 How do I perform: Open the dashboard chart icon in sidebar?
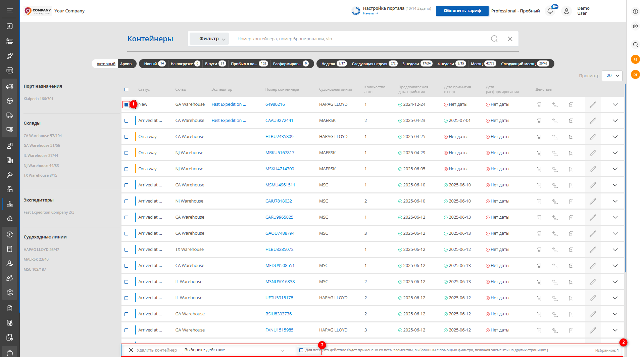(x=10, y=26)
